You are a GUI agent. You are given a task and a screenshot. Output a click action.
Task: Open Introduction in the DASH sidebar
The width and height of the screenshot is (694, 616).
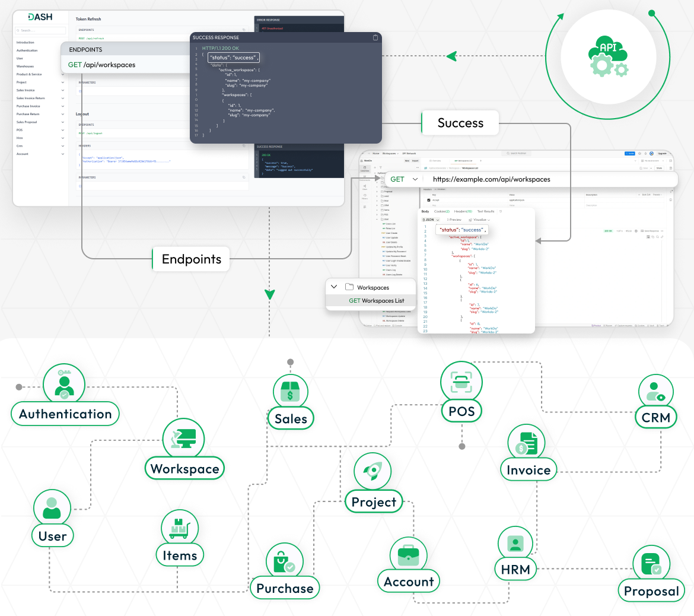coord(26,43)
